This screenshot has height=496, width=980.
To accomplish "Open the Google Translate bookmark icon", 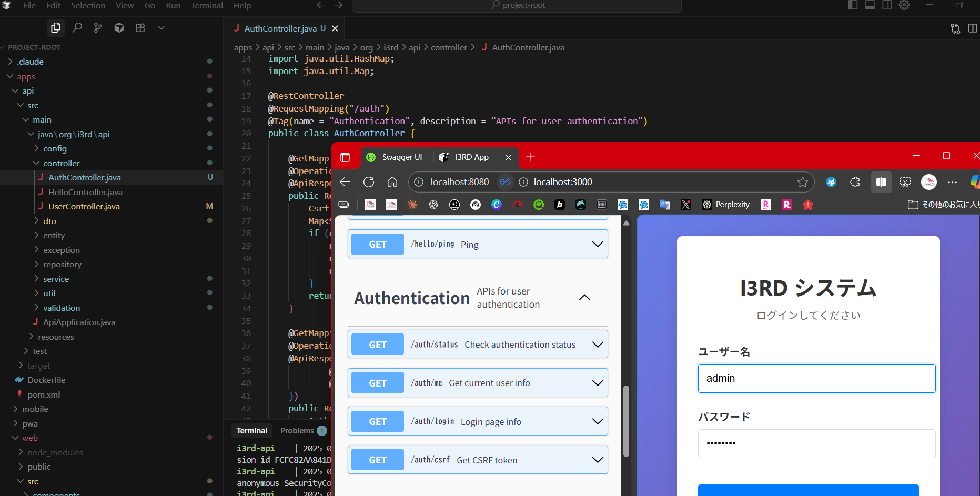I will [x=665, y=205].
